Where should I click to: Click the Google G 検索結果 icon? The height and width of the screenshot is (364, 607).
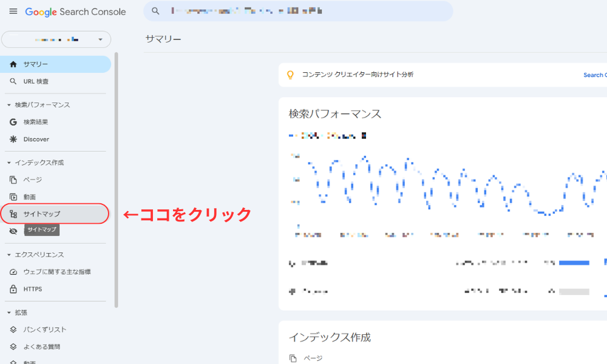coord(13,122)
